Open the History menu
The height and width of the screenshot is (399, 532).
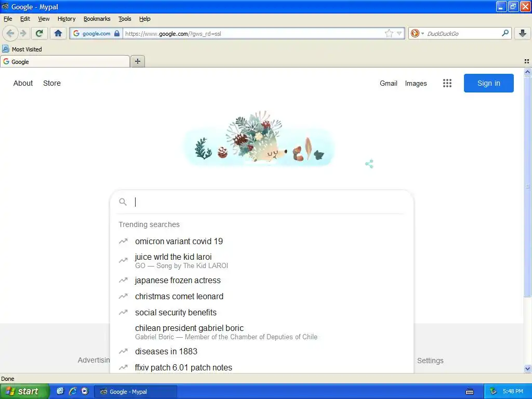pyautogui.click(x=66, y=19)
